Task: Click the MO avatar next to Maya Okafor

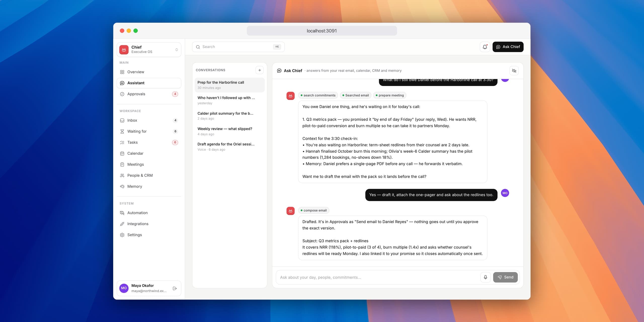Action: [x=124, y=288]
